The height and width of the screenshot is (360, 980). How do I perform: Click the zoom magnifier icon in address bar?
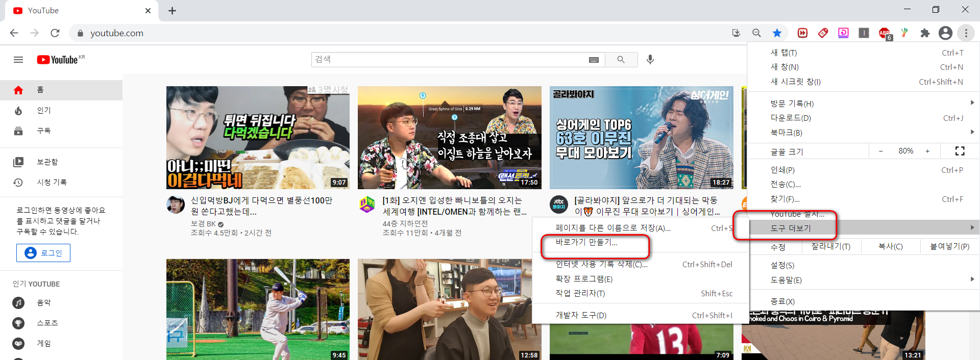click(x=756, y=33)
